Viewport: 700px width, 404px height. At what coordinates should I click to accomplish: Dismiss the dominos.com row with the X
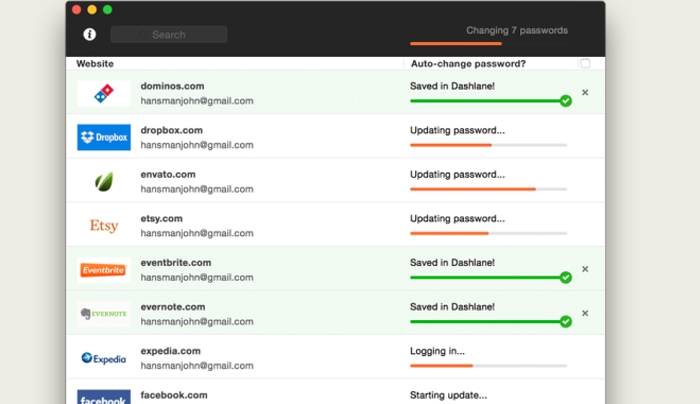585,92
